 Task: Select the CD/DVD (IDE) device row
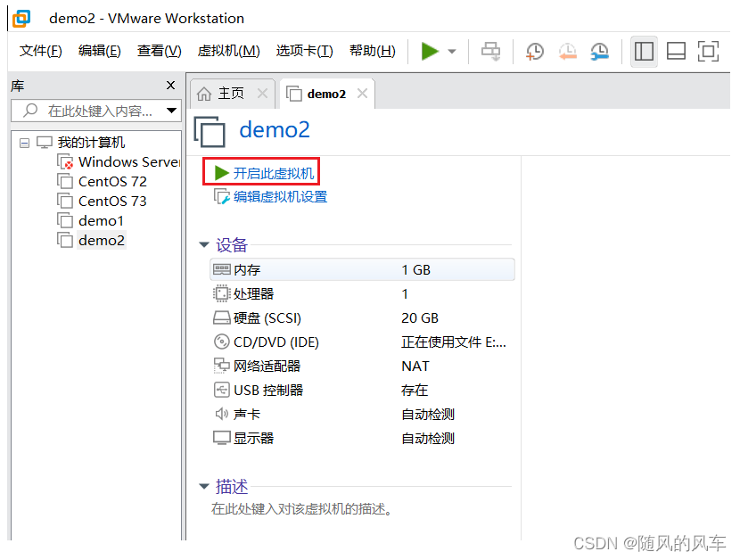[x=362, y=342]
